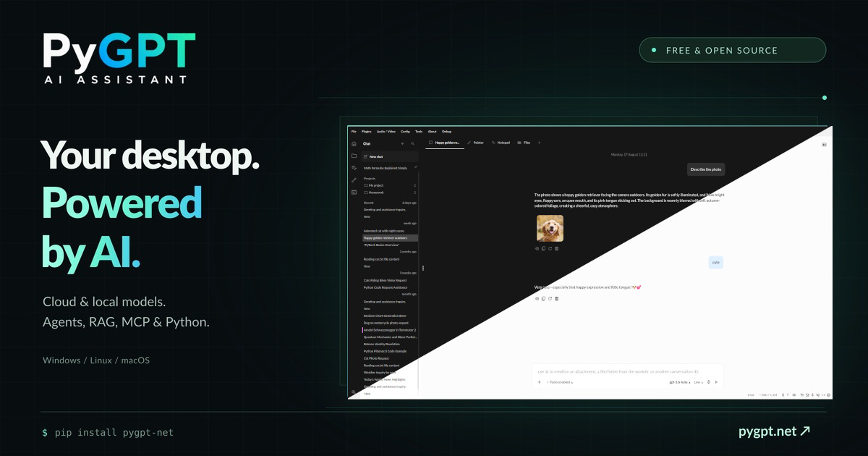
Task: Click the three-dot sidebar splitter handle
Action: coord(423,268)
